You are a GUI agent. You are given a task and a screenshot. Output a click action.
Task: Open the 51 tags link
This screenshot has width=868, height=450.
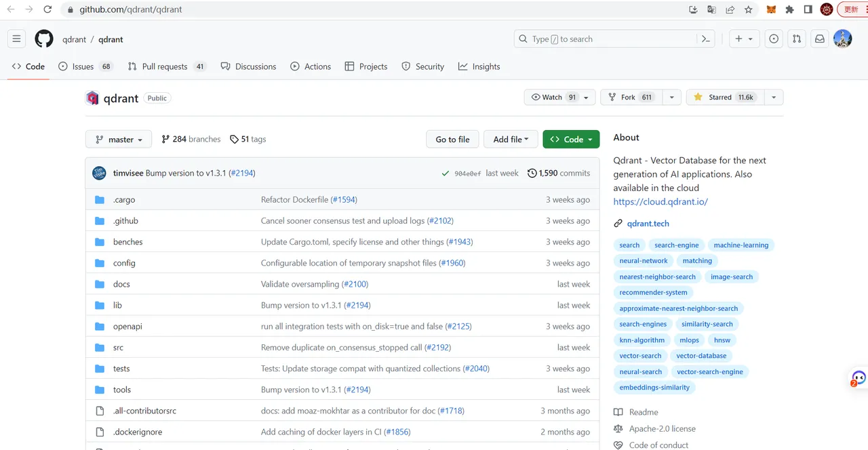pyautogui.click(x=248, y=139)
